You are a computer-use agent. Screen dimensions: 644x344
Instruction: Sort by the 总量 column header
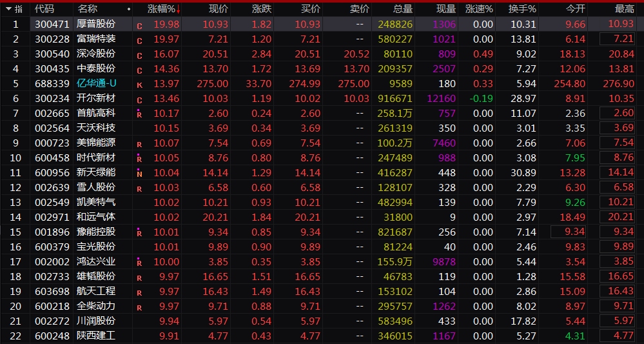click(403, 9)
